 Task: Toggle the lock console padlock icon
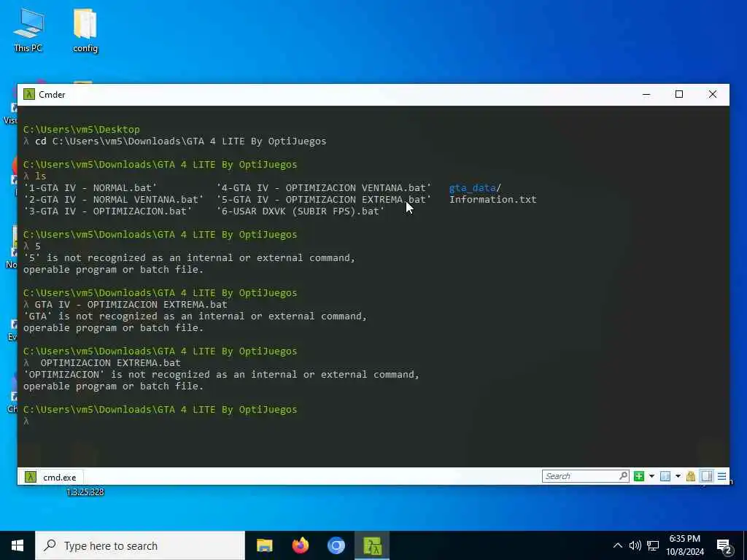point(690,476)
